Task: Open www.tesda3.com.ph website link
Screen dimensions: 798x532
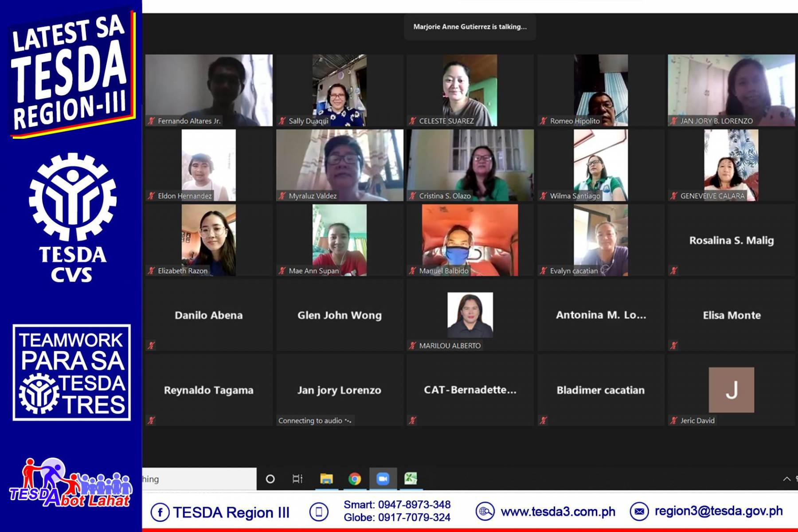Action: point(558,512)
